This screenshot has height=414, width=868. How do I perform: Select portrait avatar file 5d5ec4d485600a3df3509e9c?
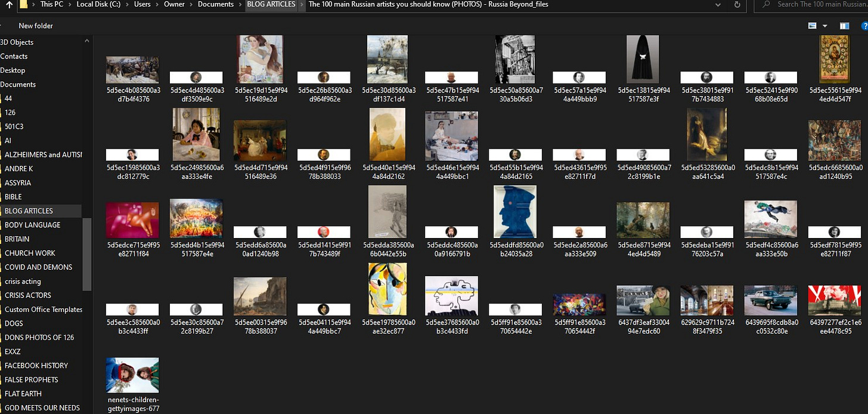coord(196,78)
